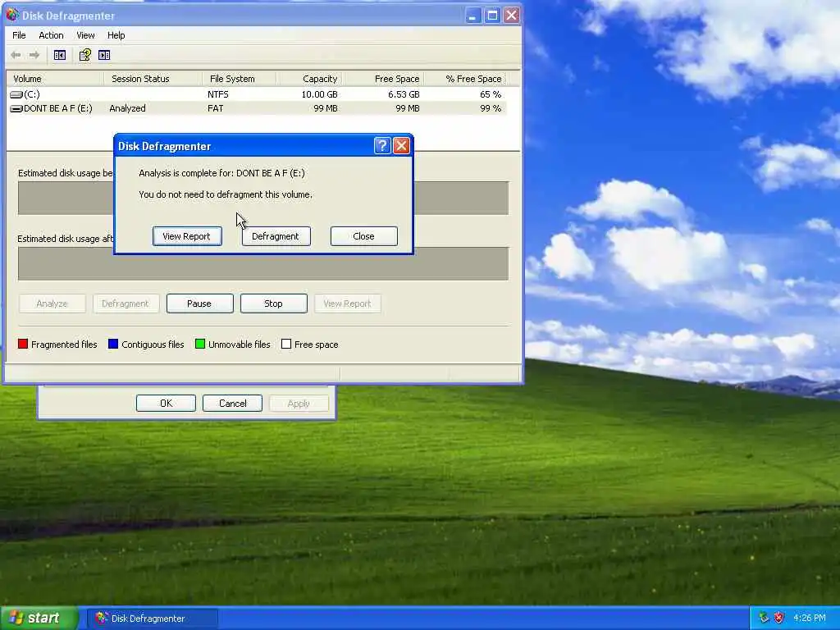The width and height of the screenshot is (840, 630).
Task: Click the Back arrow toolbar icon
Action: pos(16,55)
